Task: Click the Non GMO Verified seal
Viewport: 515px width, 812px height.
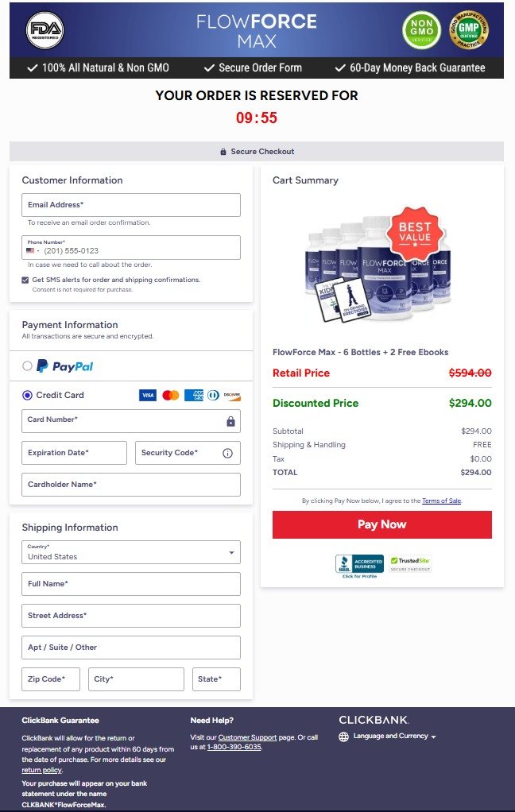Action: (420, 30)
